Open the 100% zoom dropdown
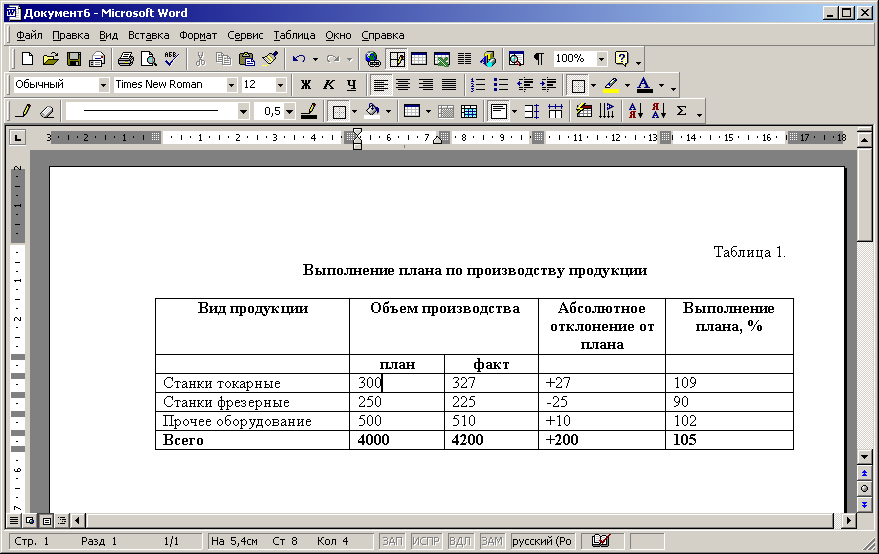The width and height of the screenshot is (879, 554). click(x=602, y=58)
